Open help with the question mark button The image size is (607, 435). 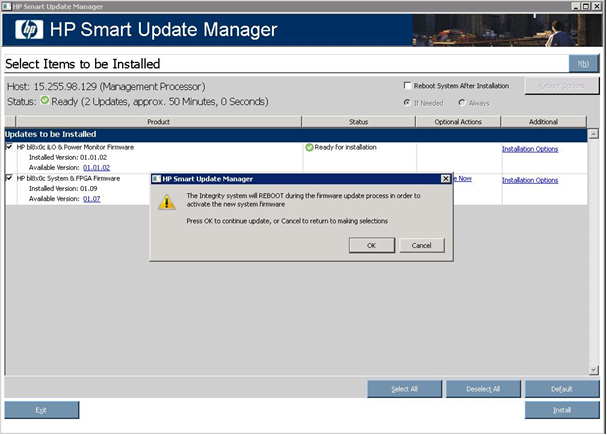(x=582, y=64)
